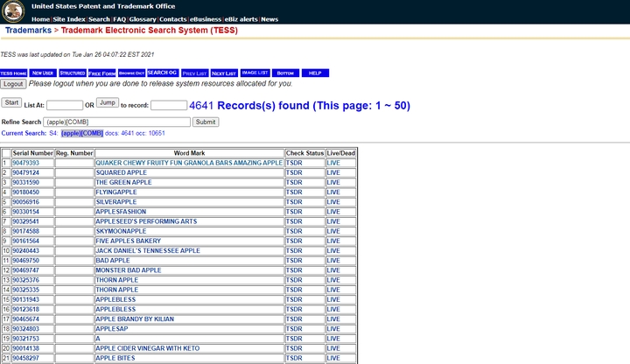Select the Free Form search button
The width and height of the screenshot is (630, 364).
(x=102, y=73)
